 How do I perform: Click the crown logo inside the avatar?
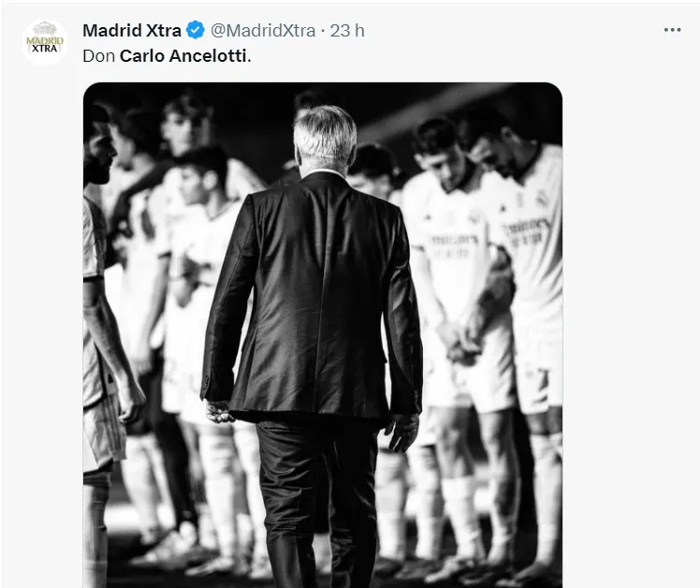point(44,31)
